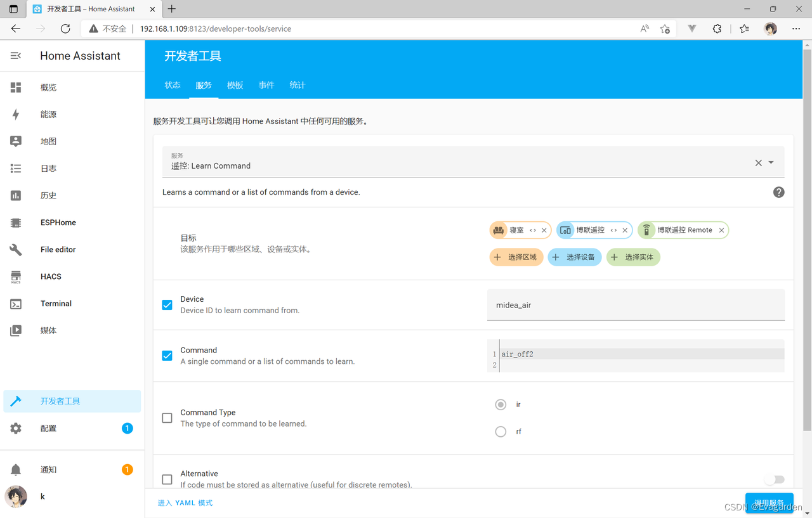
Task: Remove the 博联遥控 device chip
Action: pos(625,230)
